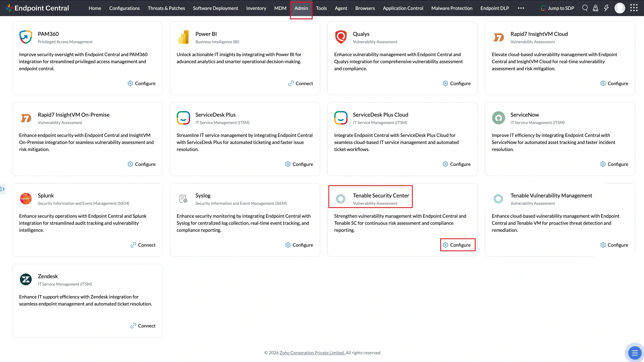The image size is (644, 362).
Task: Configure the Qualys integration
Action: (x=457, y=83)
